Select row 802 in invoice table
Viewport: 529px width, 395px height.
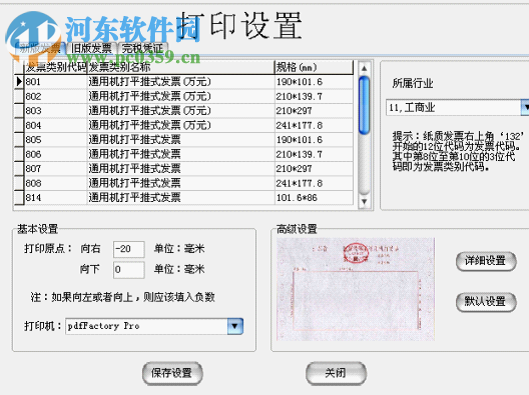point(184,96)
